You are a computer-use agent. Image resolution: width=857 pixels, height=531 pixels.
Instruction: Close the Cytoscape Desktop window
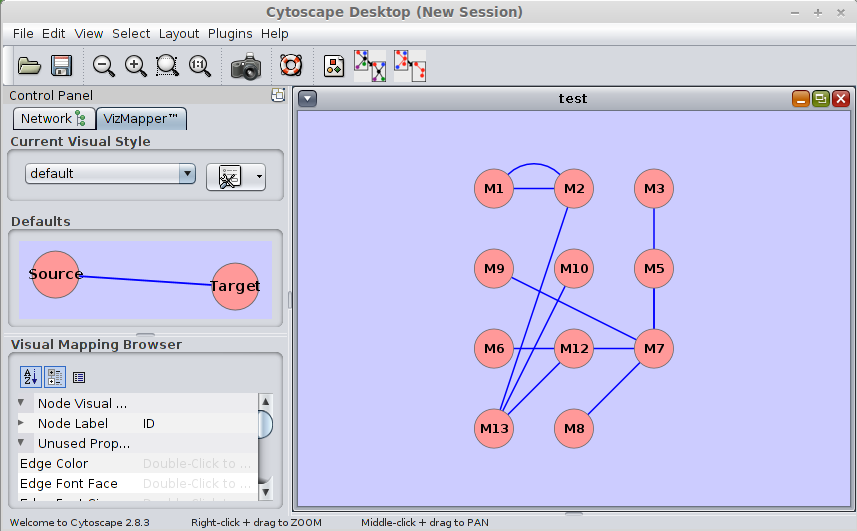coord(841,13)
